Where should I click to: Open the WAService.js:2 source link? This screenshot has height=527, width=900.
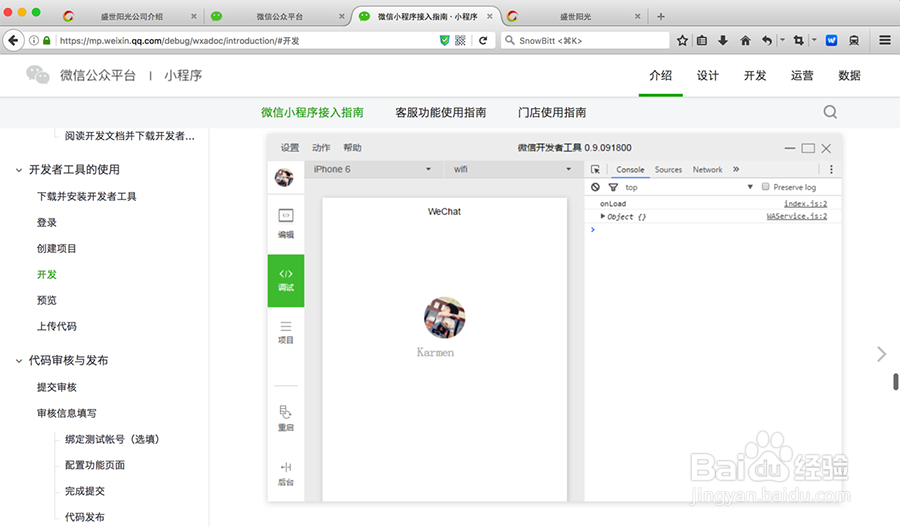pyautogui.click(x=797, y=216)
